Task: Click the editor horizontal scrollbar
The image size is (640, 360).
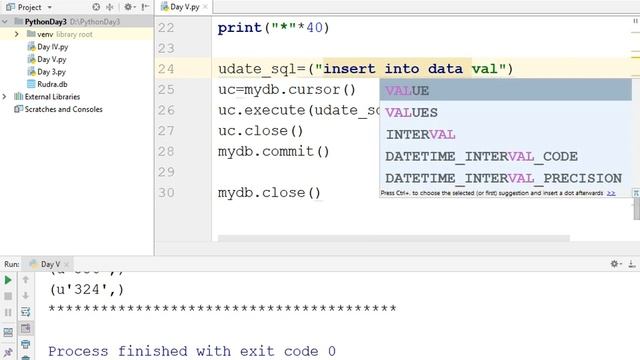Action: [x=393, y=238]
